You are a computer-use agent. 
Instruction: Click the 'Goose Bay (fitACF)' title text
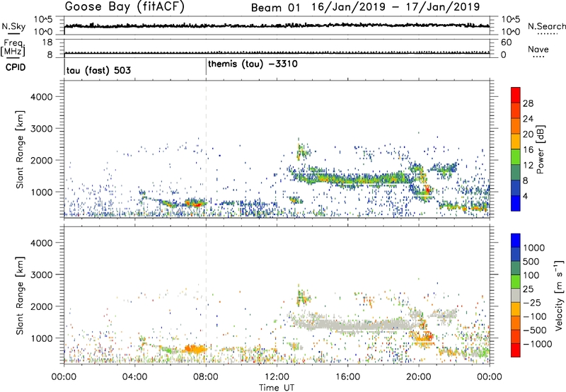(x=125, y=7)
